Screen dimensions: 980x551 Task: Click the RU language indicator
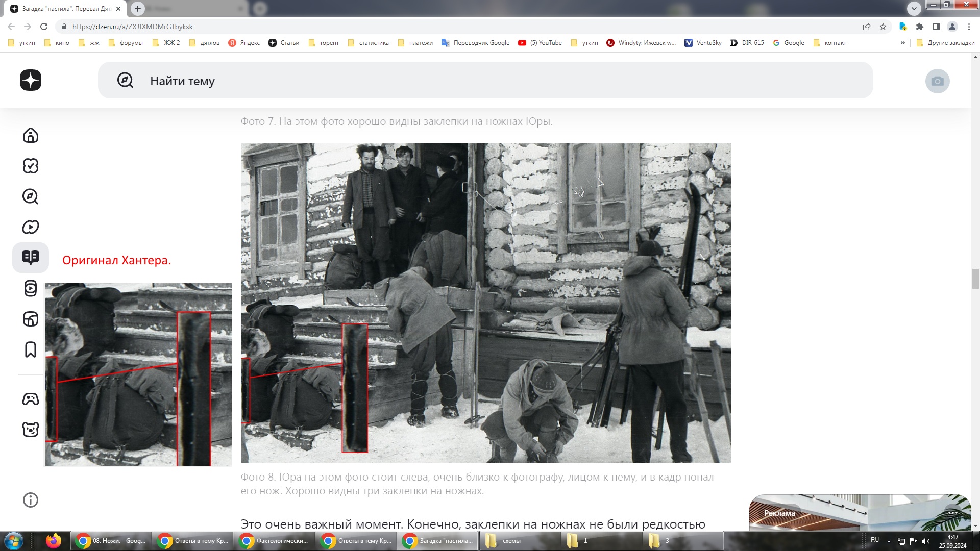pyautogui.click(x=875, y=540)
